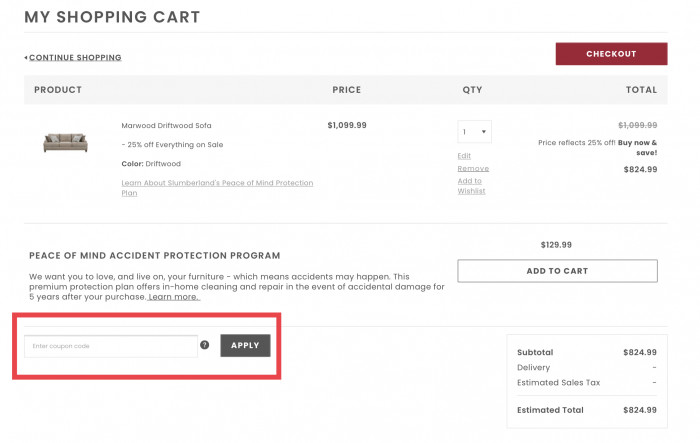Go back via Continue Shopping link
The width and height of the screenshot is (700, 443).
[x=74, y=58]
